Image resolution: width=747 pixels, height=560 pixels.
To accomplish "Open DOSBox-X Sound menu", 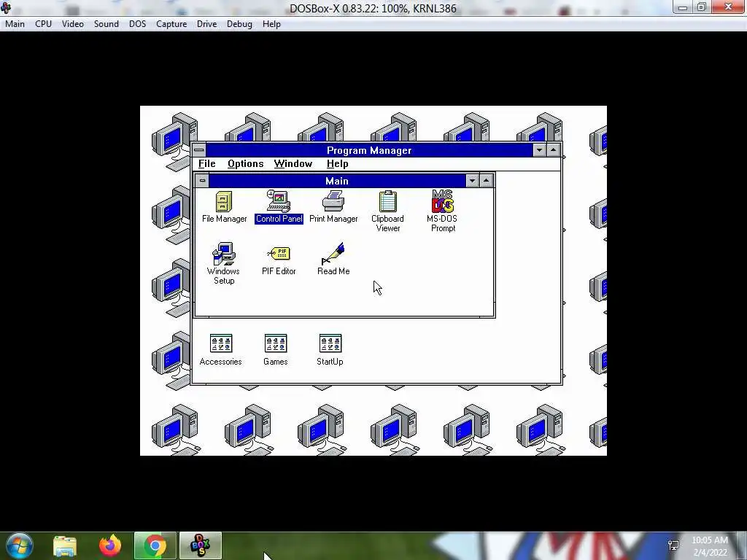I will click(107, 24).
